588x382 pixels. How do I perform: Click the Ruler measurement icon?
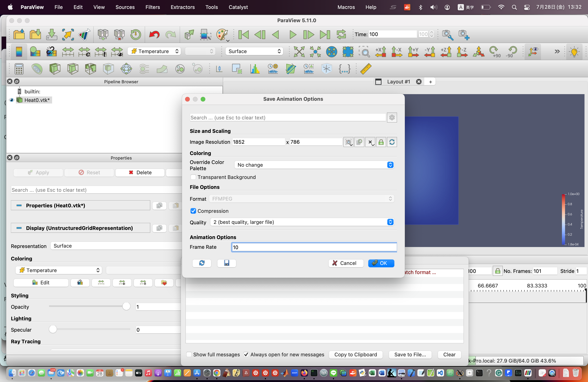tap(366, 69)
